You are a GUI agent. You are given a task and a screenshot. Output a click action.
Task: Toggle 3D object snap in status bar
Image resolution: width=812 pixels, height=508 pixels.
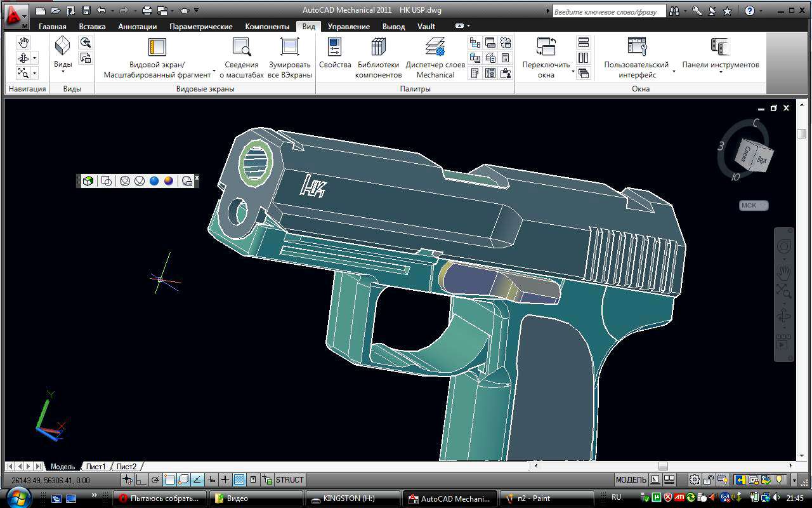pyautogui.click(x=183, y=480)
